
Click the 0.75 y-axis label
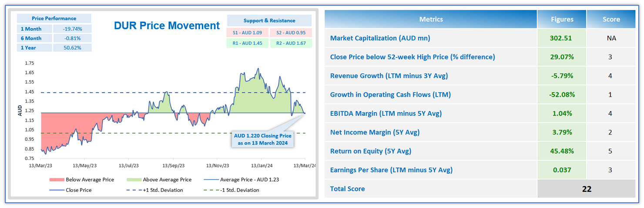point(29,159)
